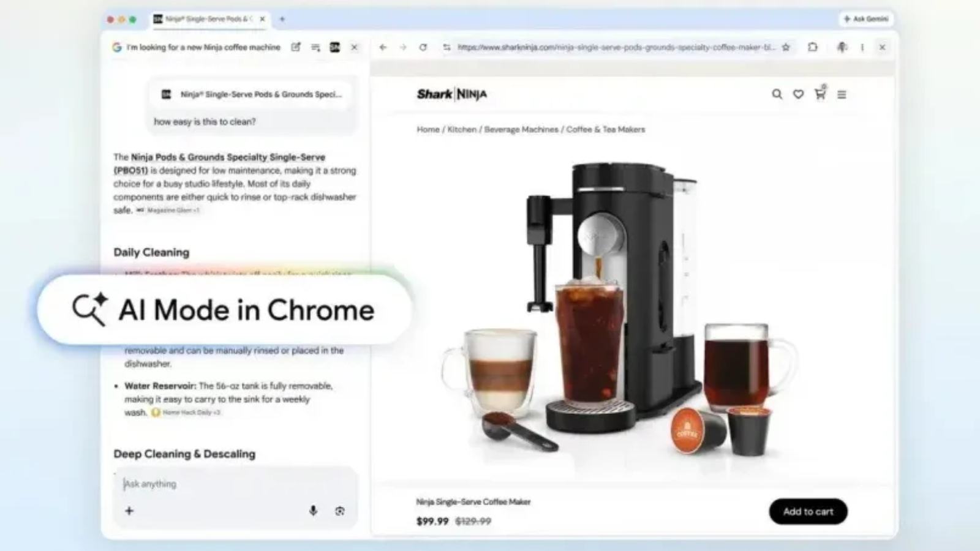
Task: Click the open-in-new-window icon beside the search query
Action: click(x=296, y=47)
